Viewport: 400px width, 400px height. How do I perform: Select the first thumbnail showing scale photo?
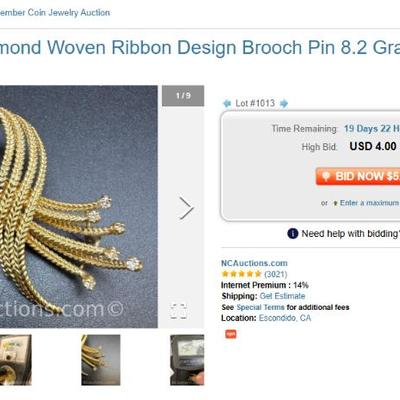pos(16,360)
